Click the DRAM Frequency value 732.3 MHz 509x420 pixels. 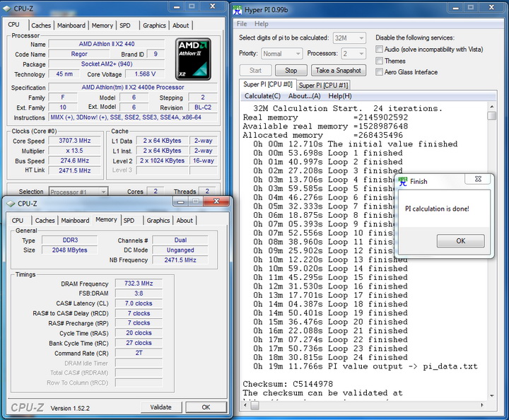click(139, 284)
